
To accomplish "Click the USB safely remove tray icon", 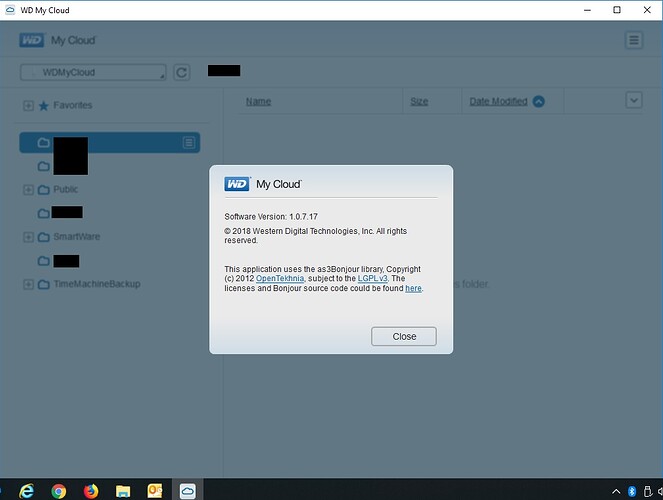I will click(647, 491).
